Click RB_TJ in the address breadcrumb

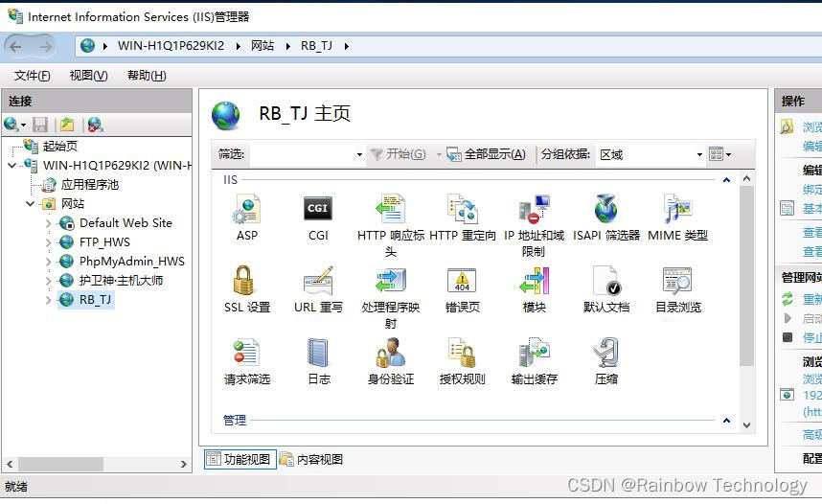coord(317,46)
